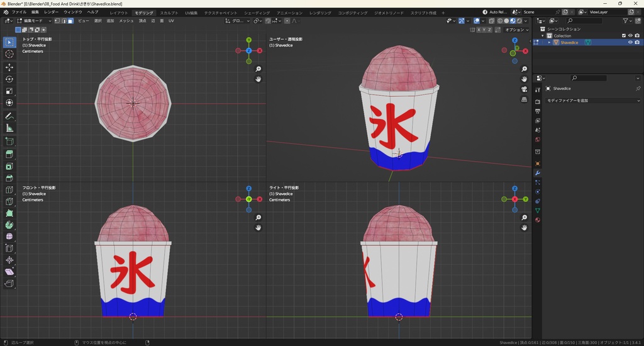Image resolution: width=644 pixels, height=346 pixels.
Task: Open the ファイル menu
Action: [19, 12]
